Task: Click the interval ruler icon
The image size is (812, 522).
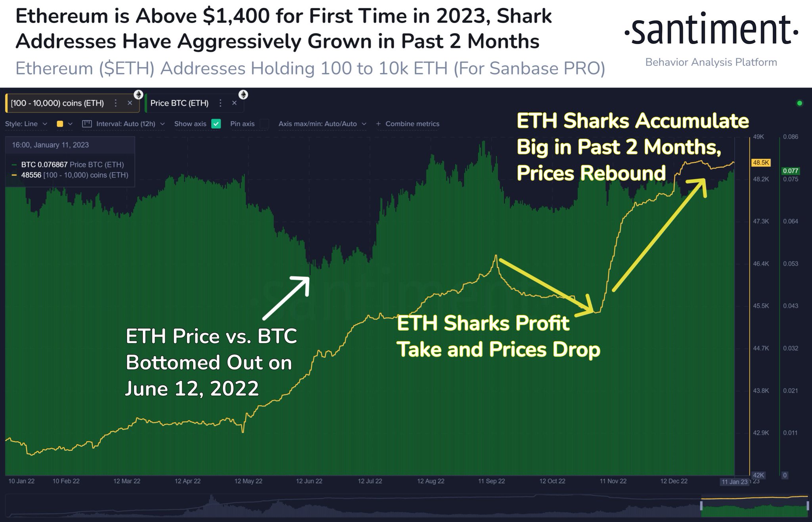Action: (x=87, y=124)
